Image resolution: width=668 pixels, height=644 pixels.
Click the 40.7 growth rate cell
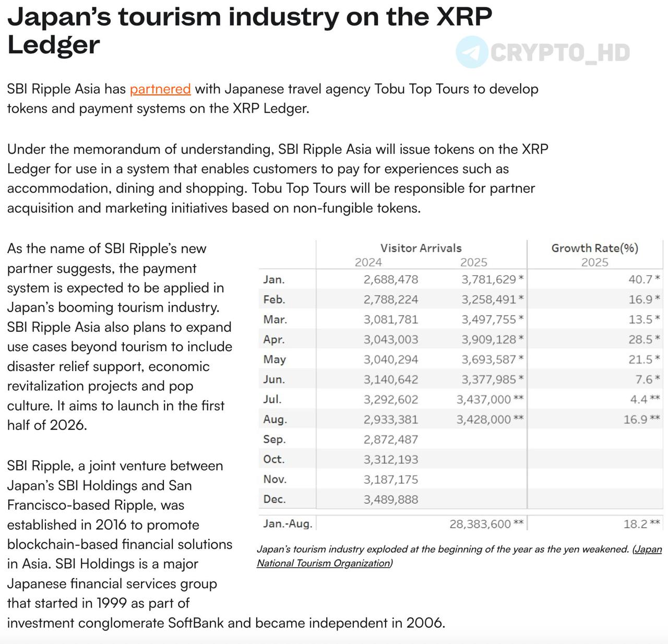(640, 280)
